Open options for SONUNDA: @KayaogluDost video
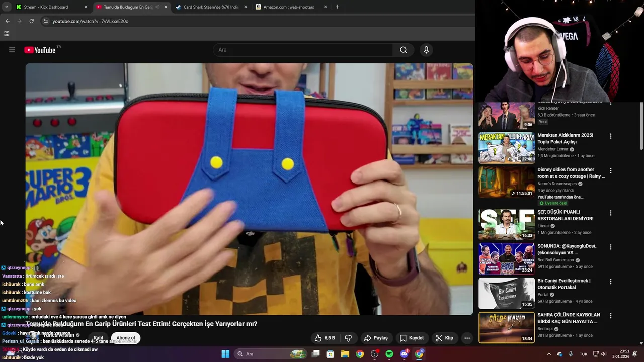The image size is (644, 362). coord(611,247)
